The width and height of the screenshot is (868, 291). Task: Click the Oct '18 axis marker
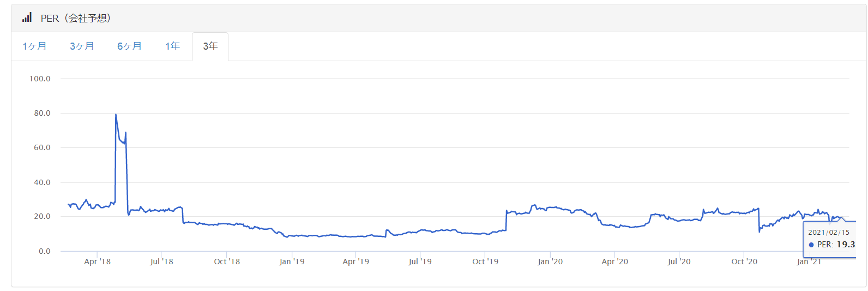tap(227, 262)
